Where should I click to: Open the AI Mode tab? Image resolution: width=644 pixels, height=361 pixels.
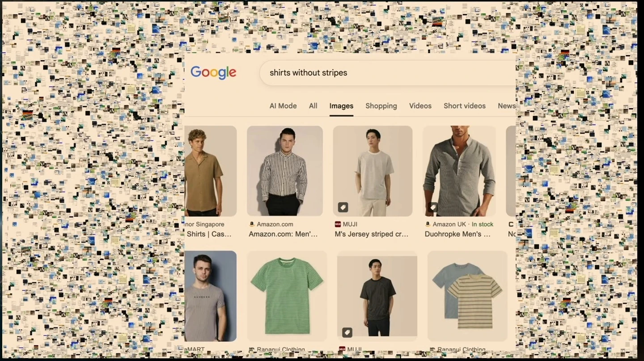[283, 106]
